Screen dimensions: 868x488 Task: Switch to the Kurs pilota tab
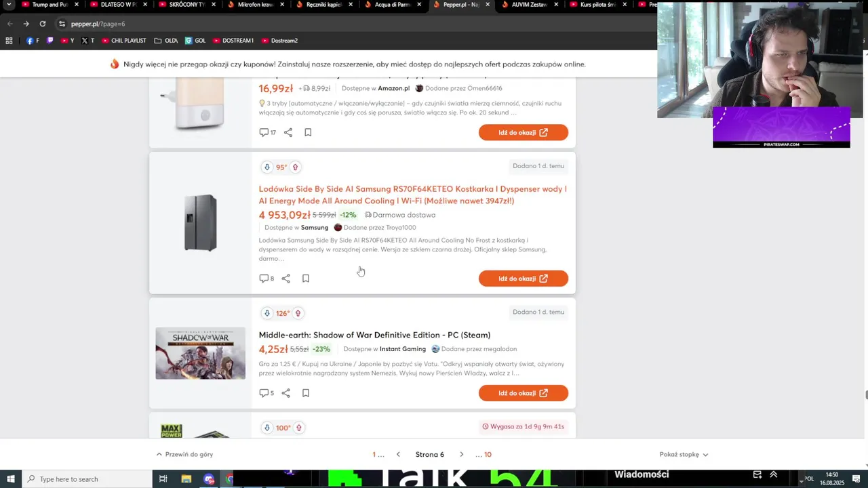pos(598,5)
